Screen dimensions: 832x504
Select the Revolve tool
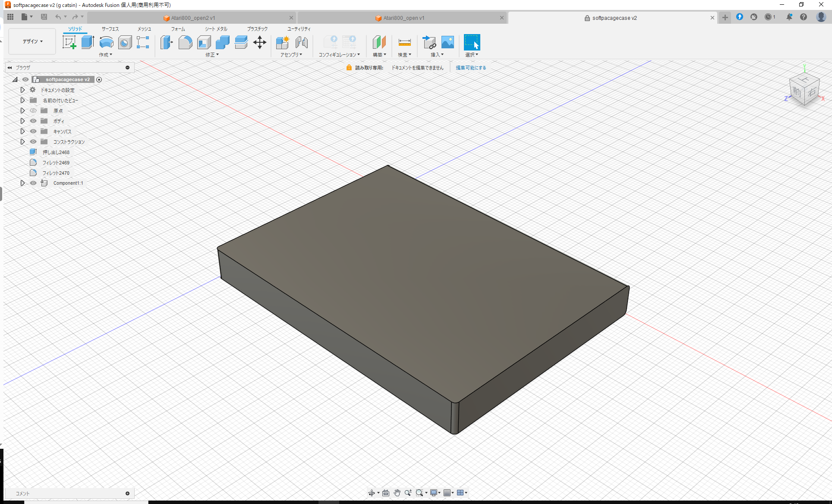tap(106, 42)
